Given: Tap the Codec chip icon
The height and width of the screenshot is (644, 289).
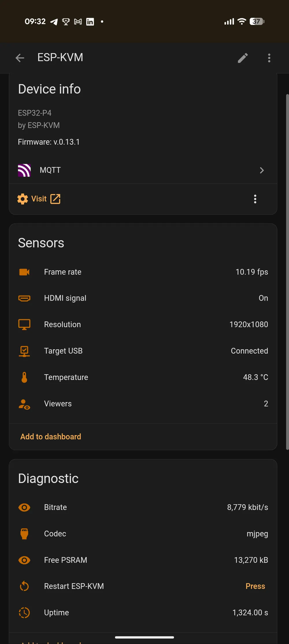Looking at the screenshot, I should click(x=24, y=534).
